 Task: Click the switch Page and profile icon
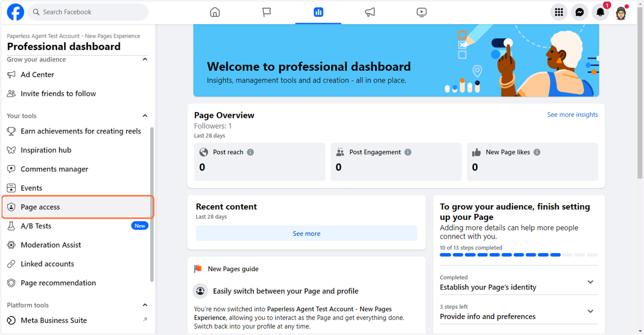(x=200, y=291)
